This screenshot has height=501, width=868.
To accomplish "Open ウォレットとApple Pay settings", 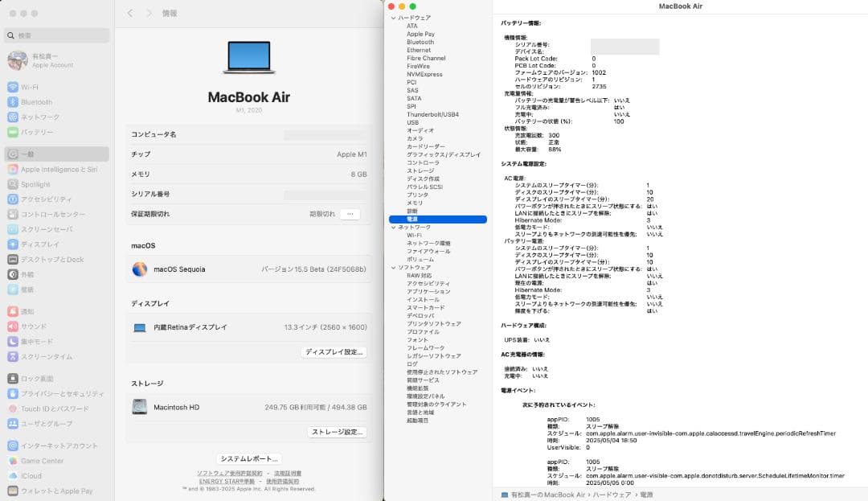I will [x=56, y=491].
